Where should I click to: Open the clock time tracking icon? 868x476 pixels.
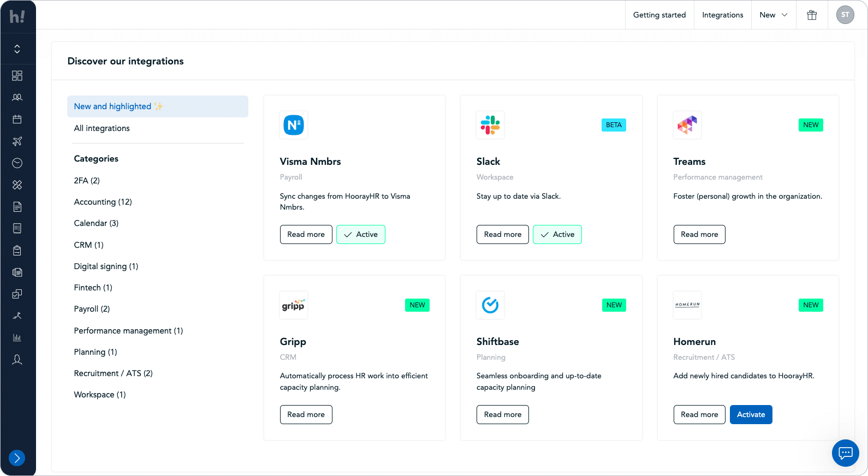17,163
